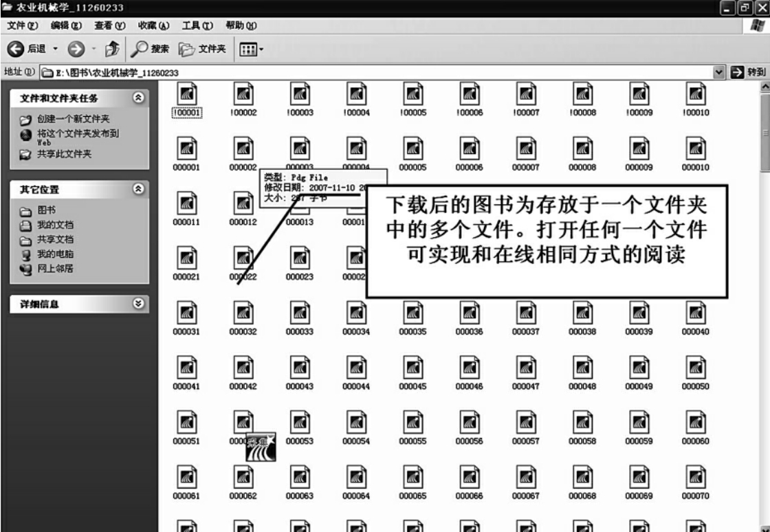
Task: Open the 帮助(H) menu
Action: tap(241, 25)
